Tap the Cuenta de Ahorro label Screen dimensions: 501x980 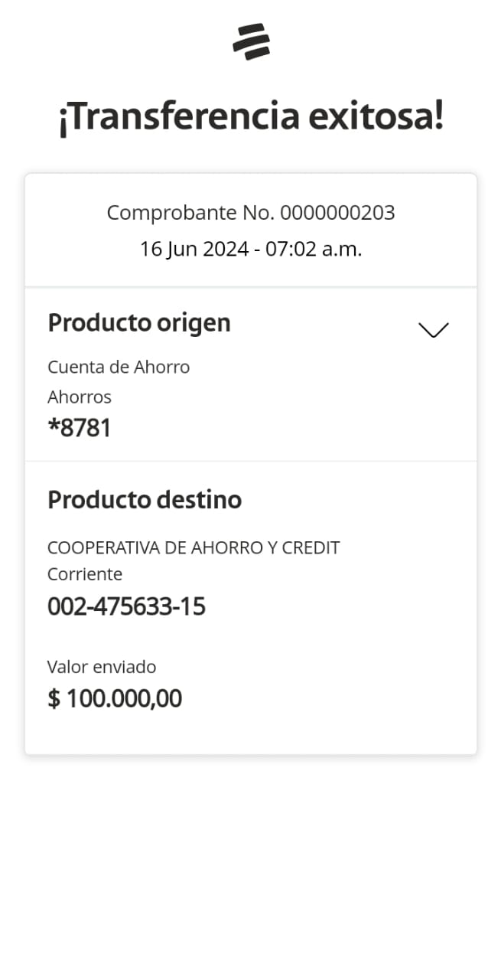click(119, 367)
